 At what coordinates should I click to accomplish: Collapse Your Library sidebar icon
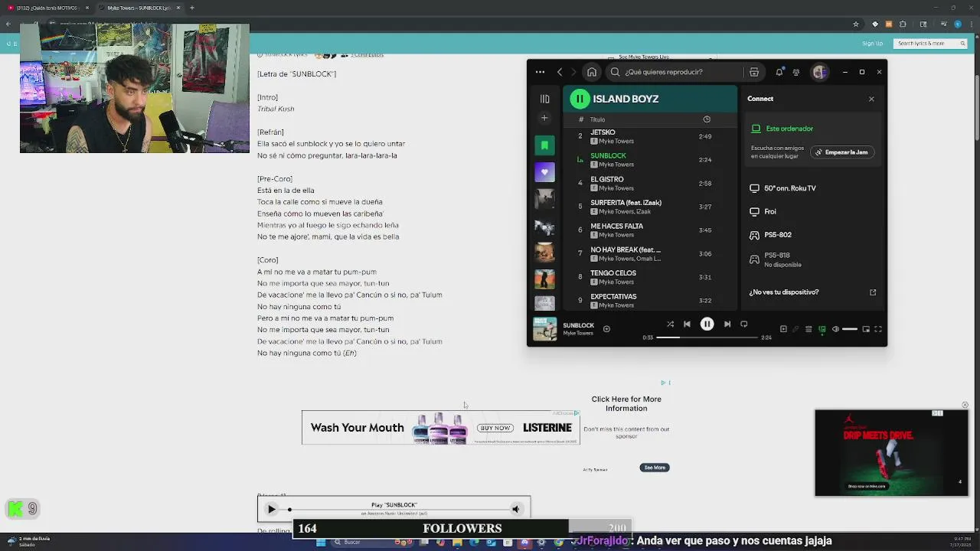click(x=544, y=99)
